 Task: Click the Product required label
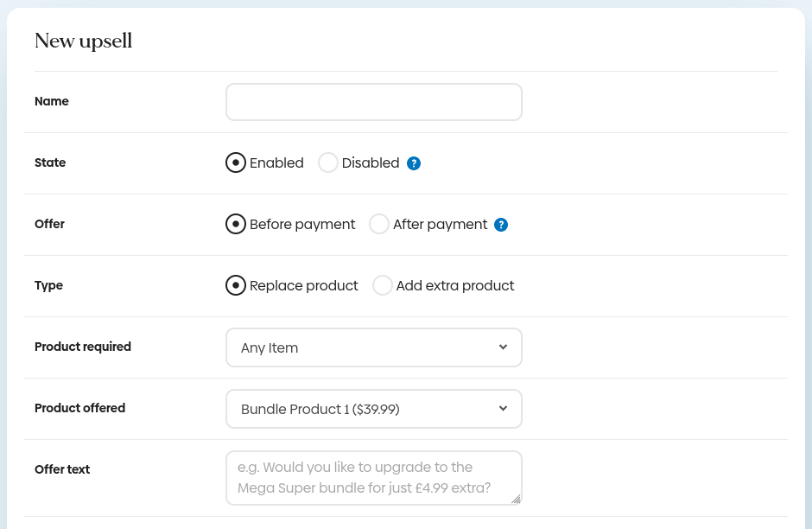[x=83, y=347]
